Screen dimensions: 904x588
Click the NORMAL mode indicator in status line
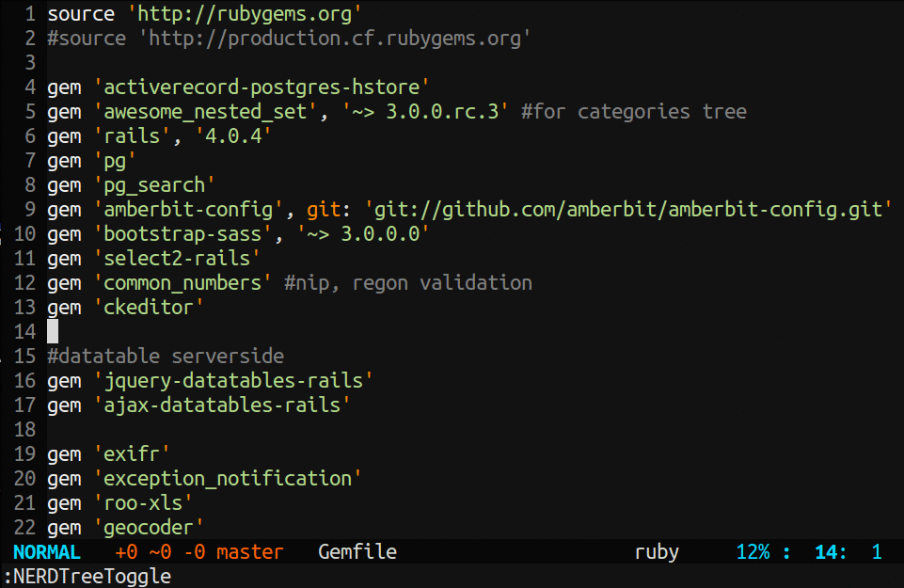[x=47, y=552]
